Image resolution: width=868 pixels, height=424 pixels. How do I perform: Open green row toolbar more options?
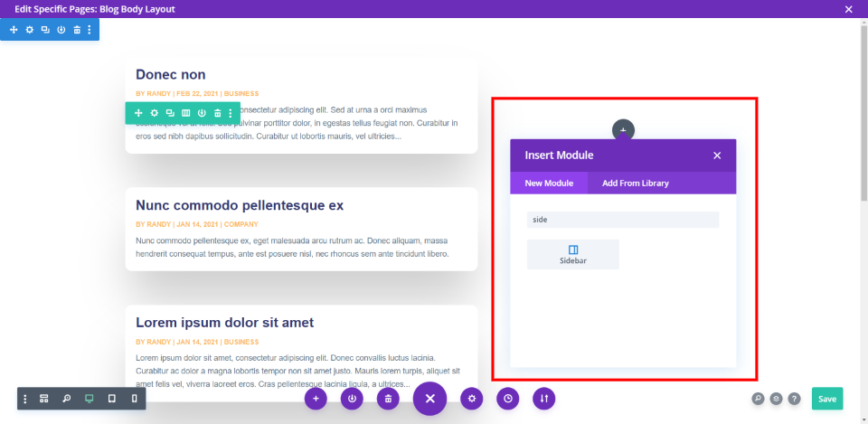tap(231, 113)
